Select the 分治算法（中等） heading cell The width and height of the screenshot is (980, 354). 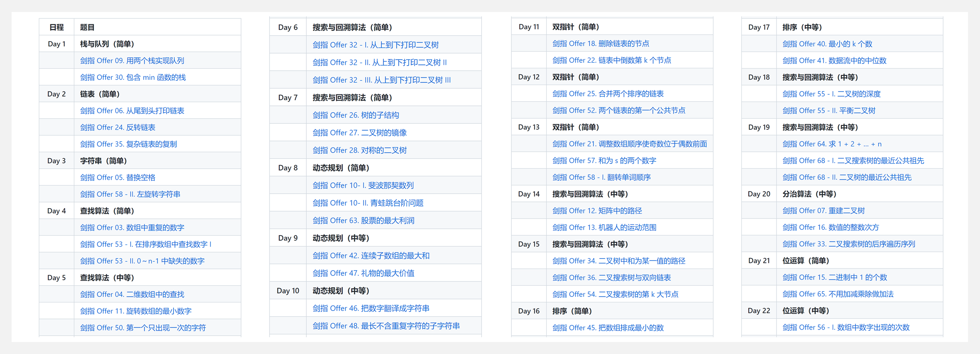tap(860, 194)
